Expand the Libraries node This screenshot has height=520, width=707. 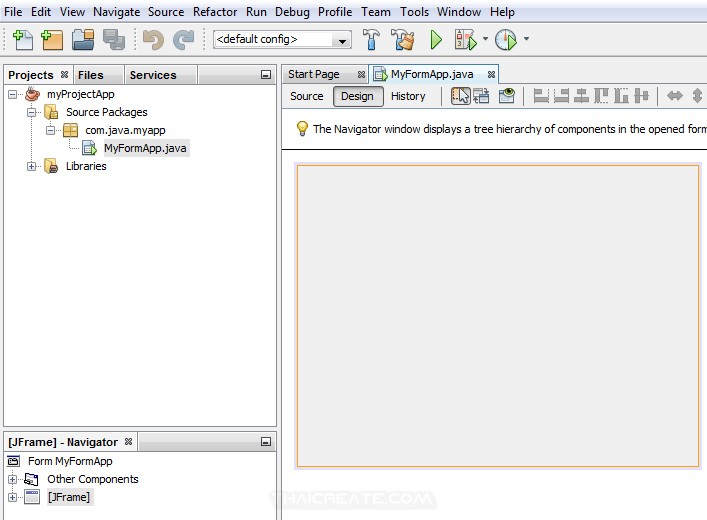[x=31, y=166]
